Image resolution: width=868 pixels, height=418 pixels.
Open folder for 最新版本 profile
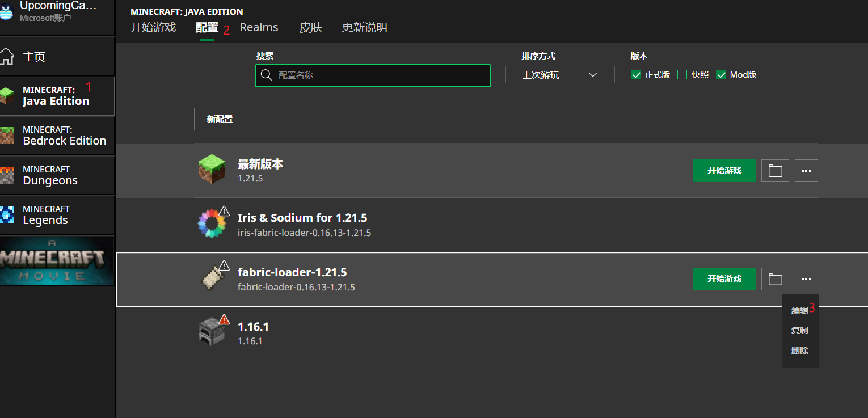(775, 171)
